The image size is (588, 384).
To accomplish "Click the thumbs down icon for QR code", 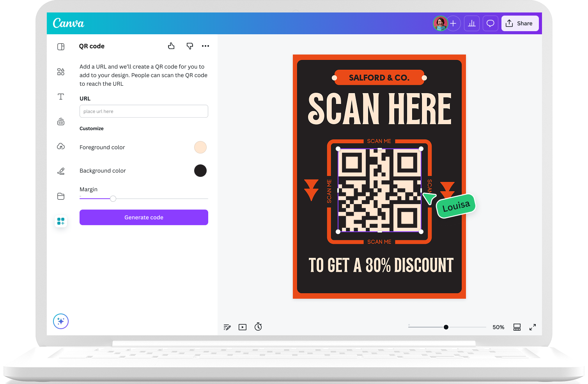I will (190, 46).
